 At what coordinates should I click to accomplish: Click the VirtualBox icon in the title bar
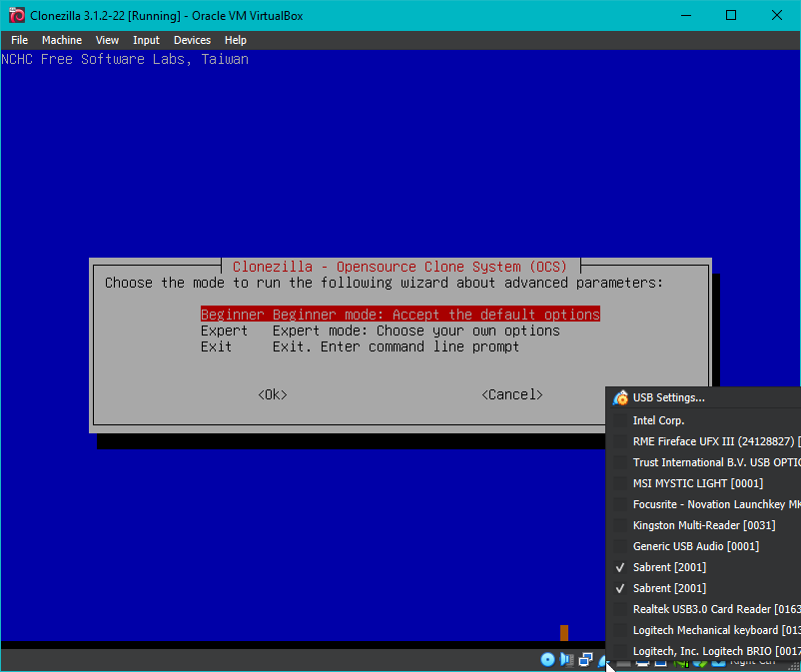(x=16, y=15)
